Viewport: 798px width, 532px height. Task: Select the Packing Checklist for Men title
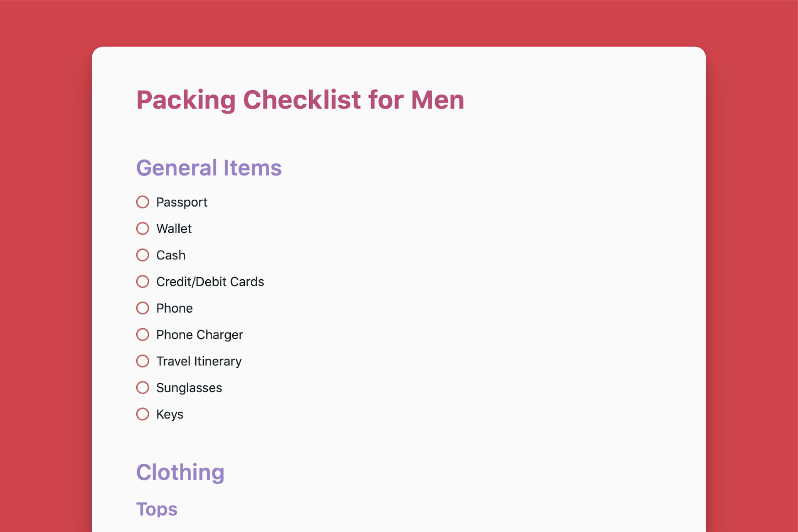tap(300, 100)
